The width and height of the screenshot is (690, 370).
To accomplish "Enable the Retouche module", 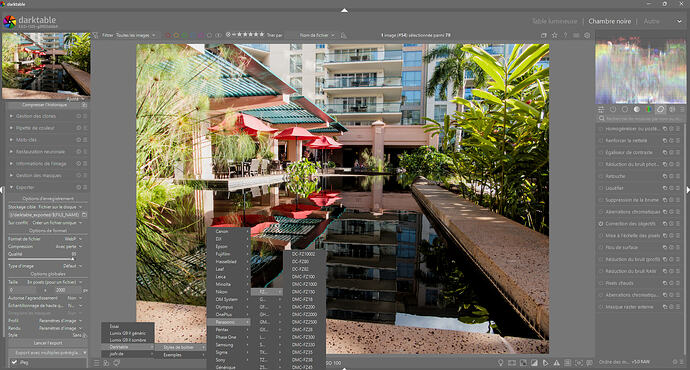I will coord(601,176).
